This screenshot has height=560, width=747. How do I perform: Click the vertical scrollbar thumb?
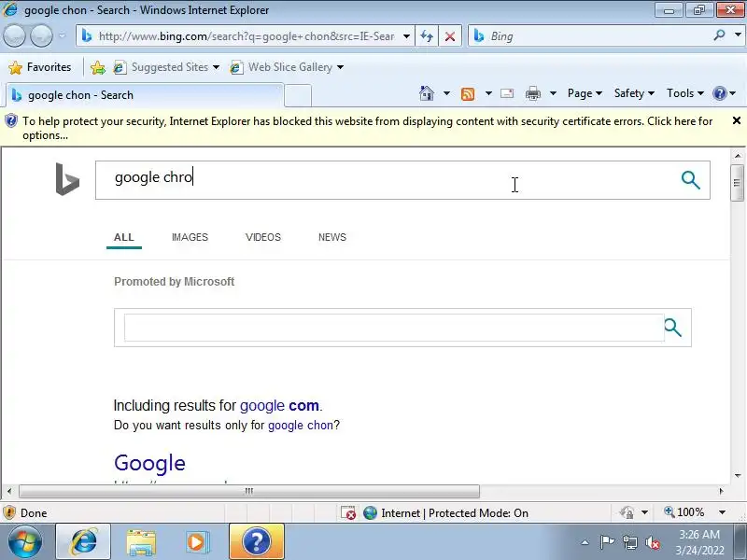[738, 183]
